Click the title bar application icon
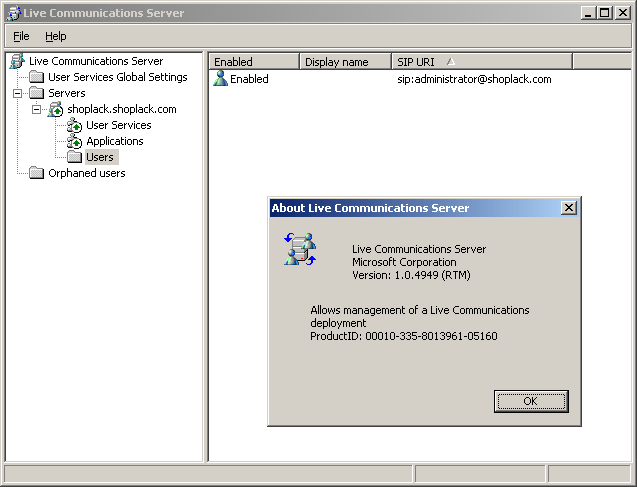 [x=14, y=13]
